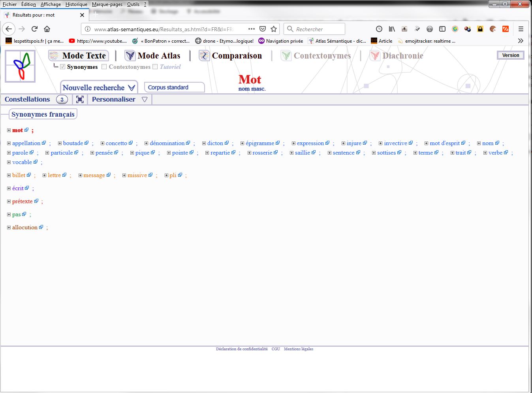Go to the browser home page icon
Viewport: 532px width, 393px height.
click(x=47, y=29)
